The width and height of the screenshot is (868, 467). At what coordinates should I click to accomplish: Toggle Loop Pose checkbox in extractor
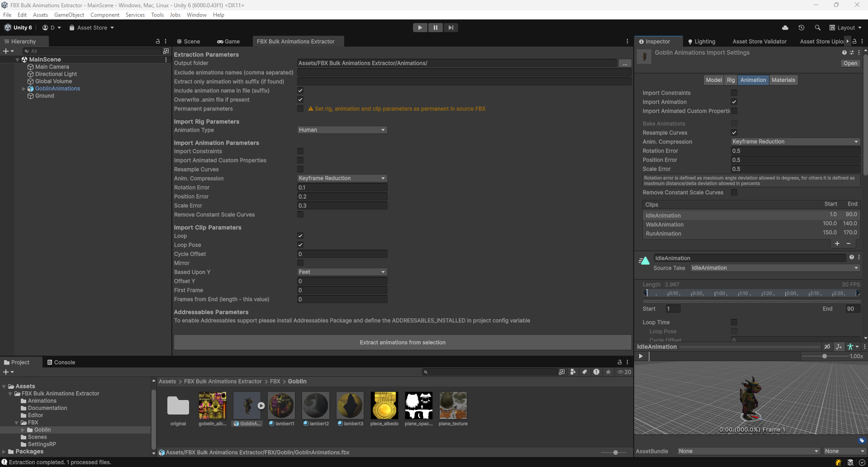[x=300, y=245]
